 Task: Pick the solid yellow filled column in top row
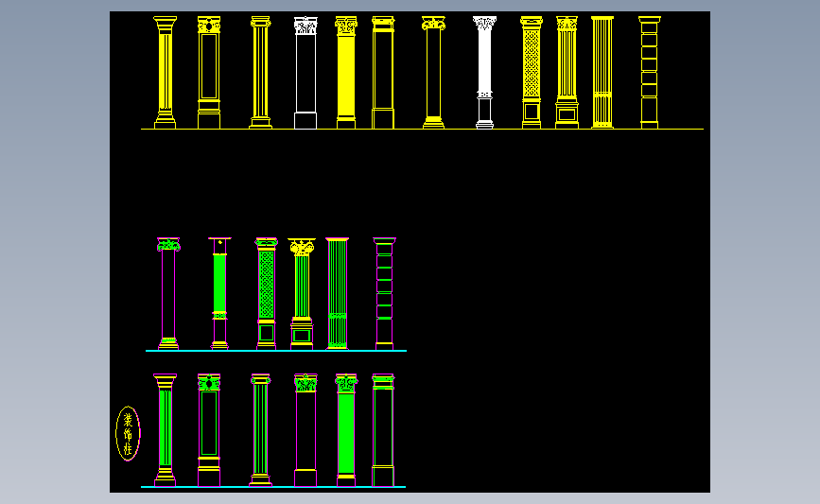(x=345, y=73)
